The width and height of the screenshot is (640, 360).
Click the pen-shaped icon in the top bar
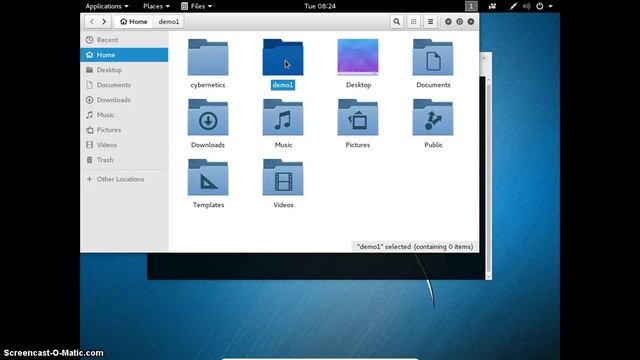[513, 6]
